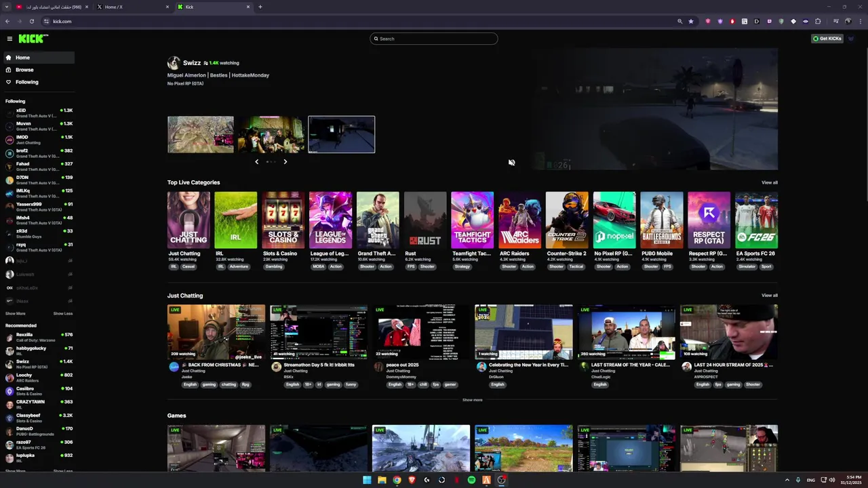Image resolution: width=868 pixels, height=488 pixels.
Task: Open the browser three-dot menu
Action: [860, 21]
